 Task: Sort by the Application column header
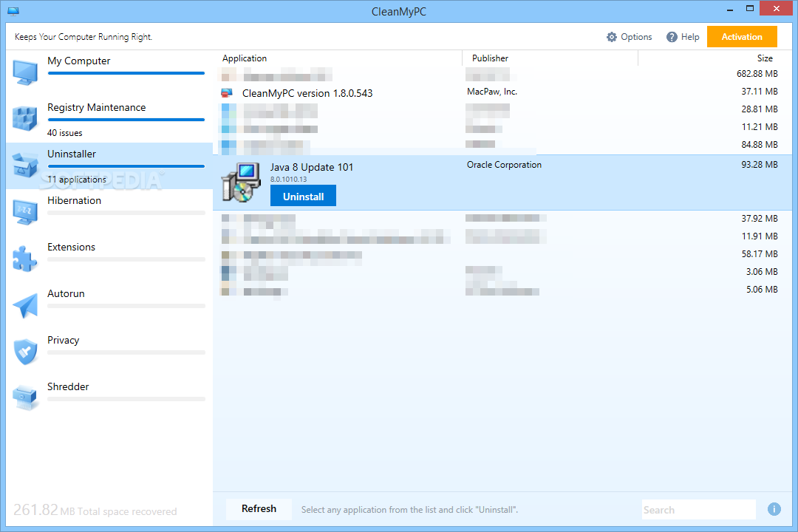pos(245,58)
